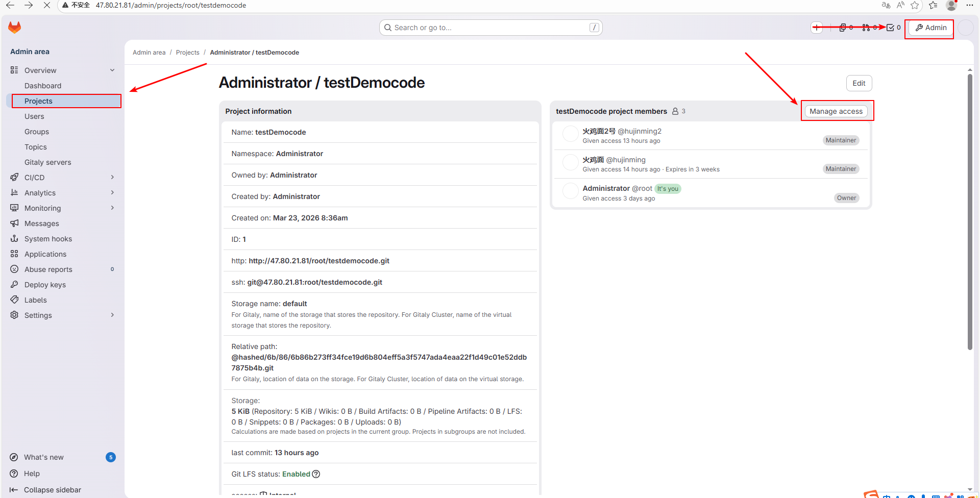This screenshot has width=980, height=498.
Task: Expand the Monitoring menu chevron
Action: tap(112, 208)
